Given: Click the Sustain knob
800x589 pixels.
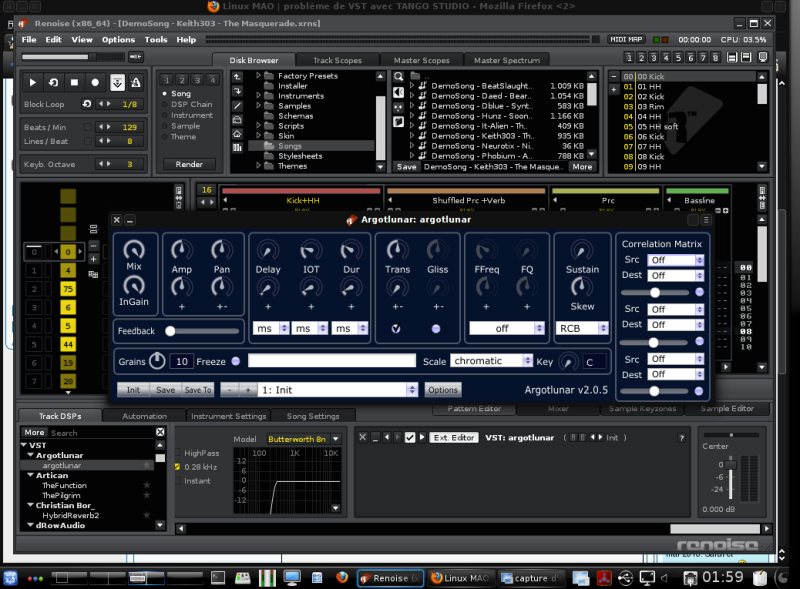Looking at the screenshot, I should tap(581, 251).
